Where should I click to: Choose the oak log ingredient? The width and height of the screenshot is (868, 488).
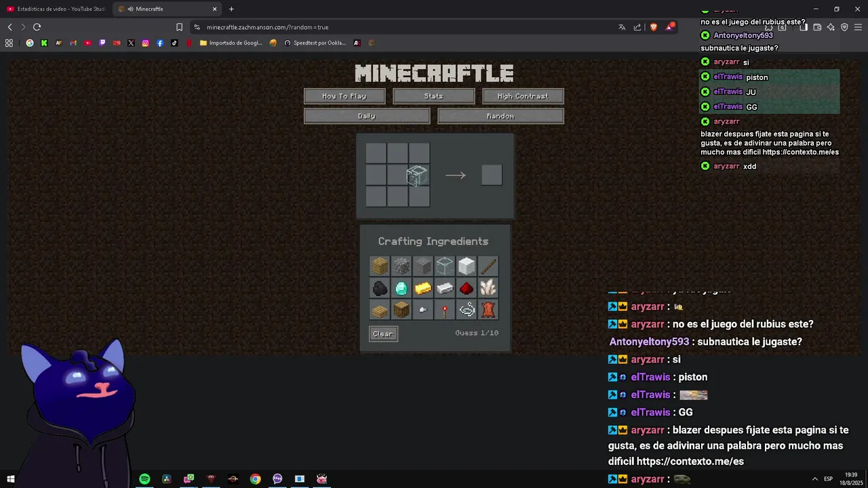401,310
